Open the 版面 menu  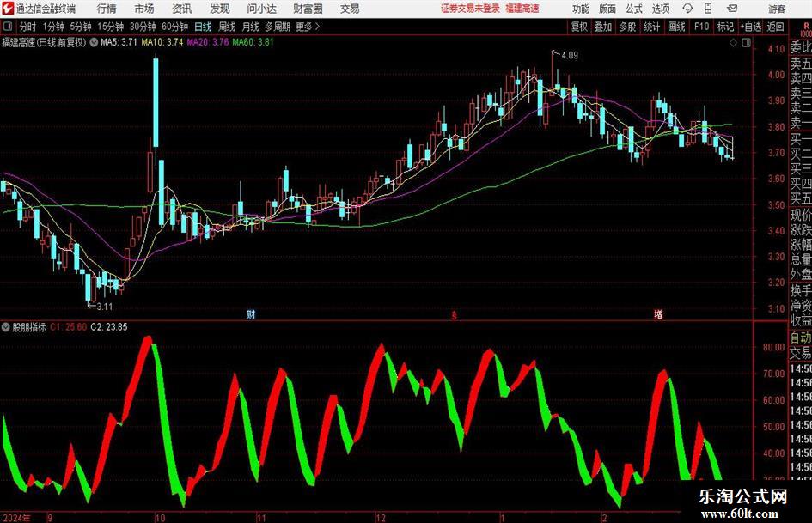click(x=607, y=9)
